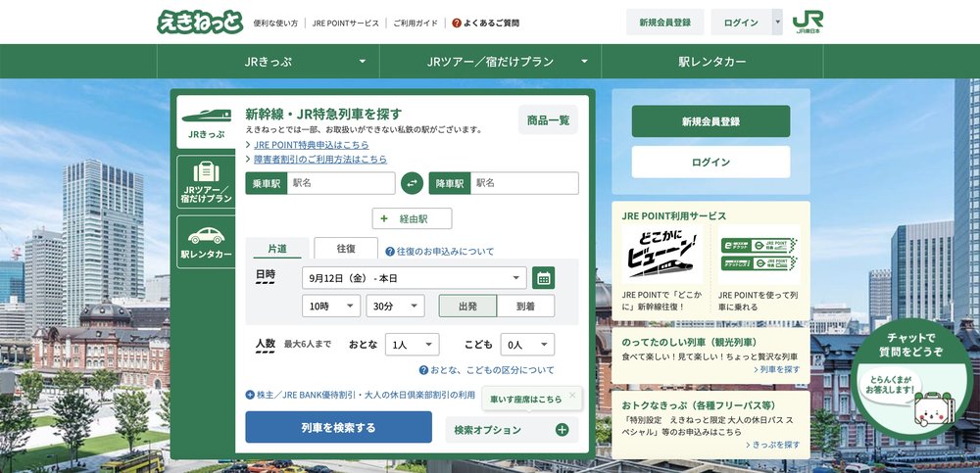
Task: Click the Shinkansen train icon in JRきっぷ tab
Action: pos(206,116)
